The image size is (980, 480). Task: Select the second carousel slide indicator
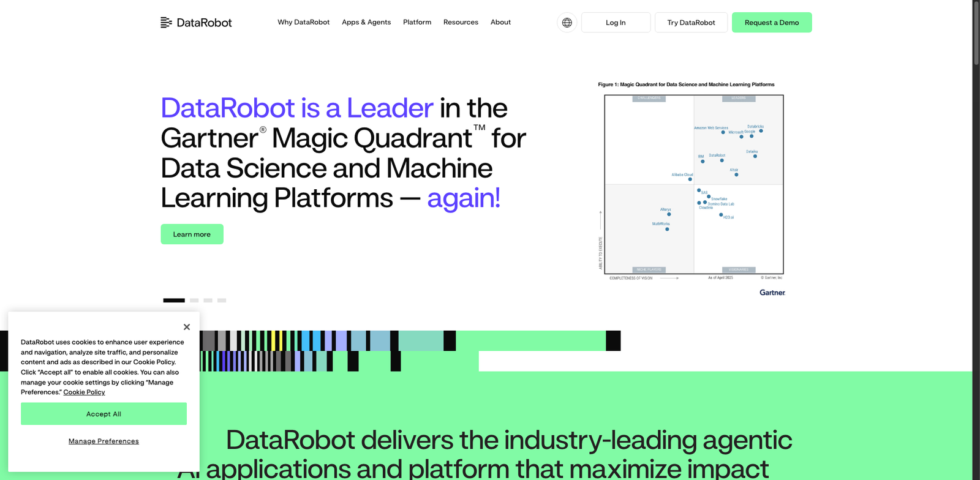194,300
